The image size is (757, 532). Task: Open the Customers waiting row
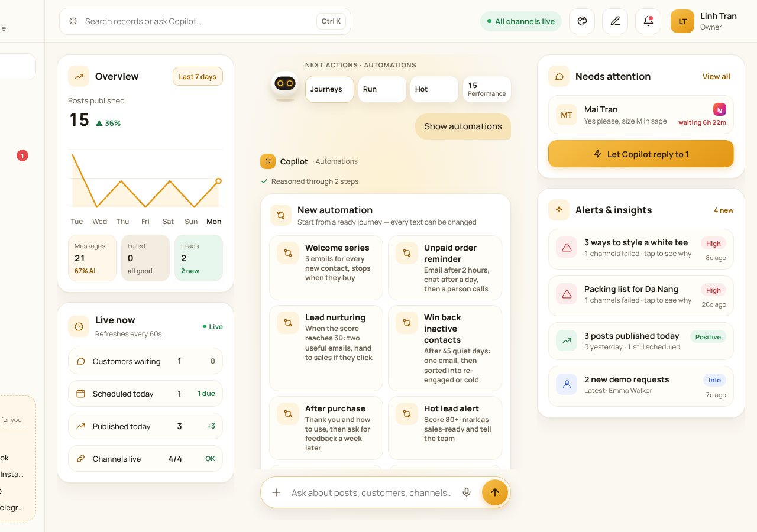click(x=145, y=361)
